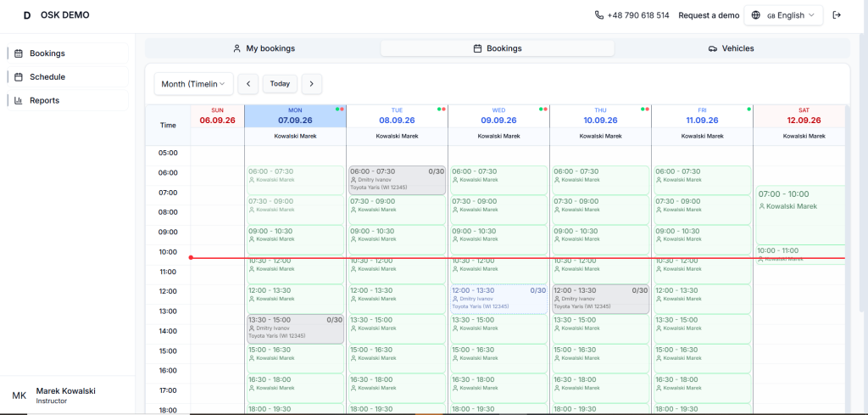Click the MON 07.09.26 day header

[x=295, y=115]
